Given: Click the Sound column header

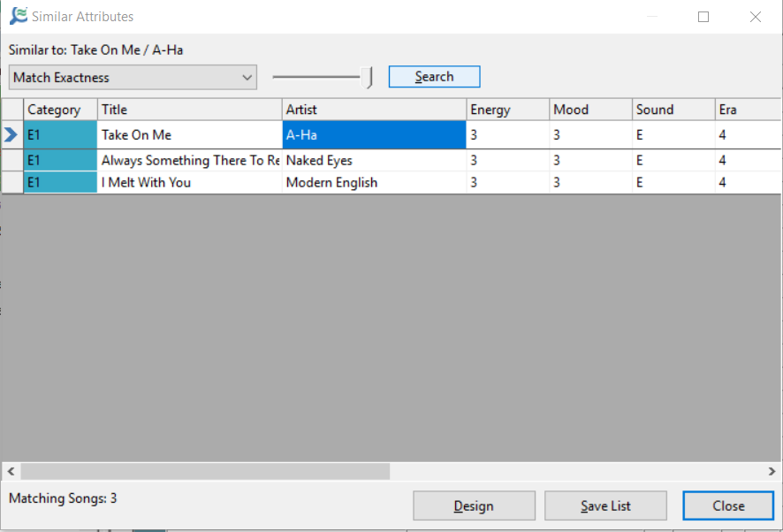Looking at the screenshot, I should [x=673, y=110].
